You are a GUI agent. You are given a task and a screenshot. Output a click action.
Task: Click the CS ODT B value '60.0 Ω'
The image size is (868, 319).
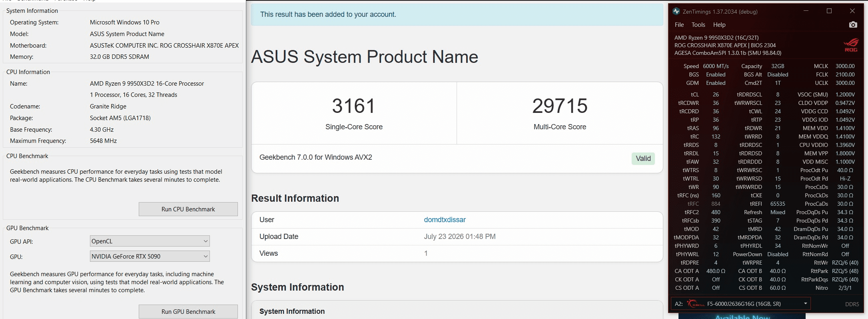coord(778,288)
